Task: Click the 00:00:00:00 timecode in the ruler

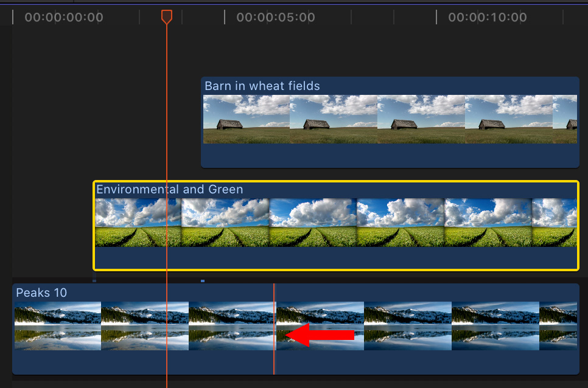Action: pyautogui.click(x=64, y=18)
